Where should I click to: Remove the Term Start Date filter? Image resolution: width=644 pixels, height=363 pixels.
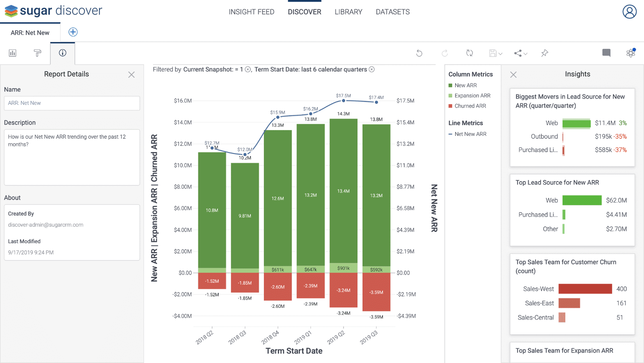(372, 69)
